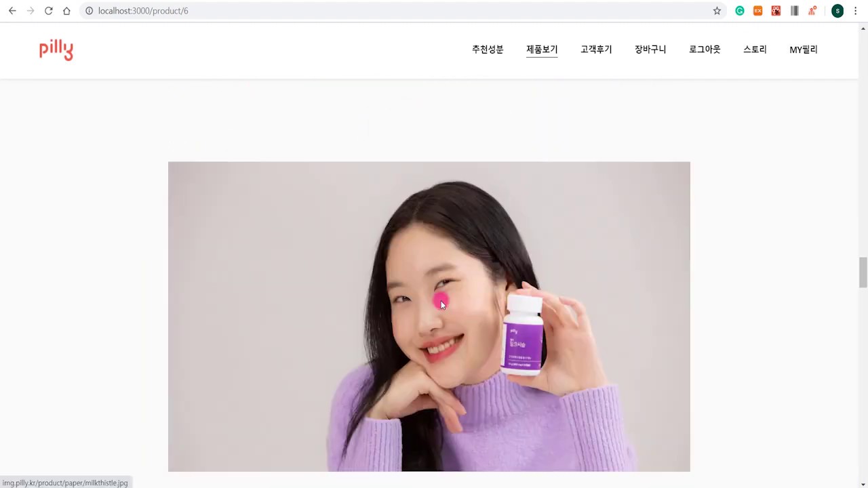This screenshot has height=488, width=868.
Task: Click the address bar URL field
Action: pos(400,11)
